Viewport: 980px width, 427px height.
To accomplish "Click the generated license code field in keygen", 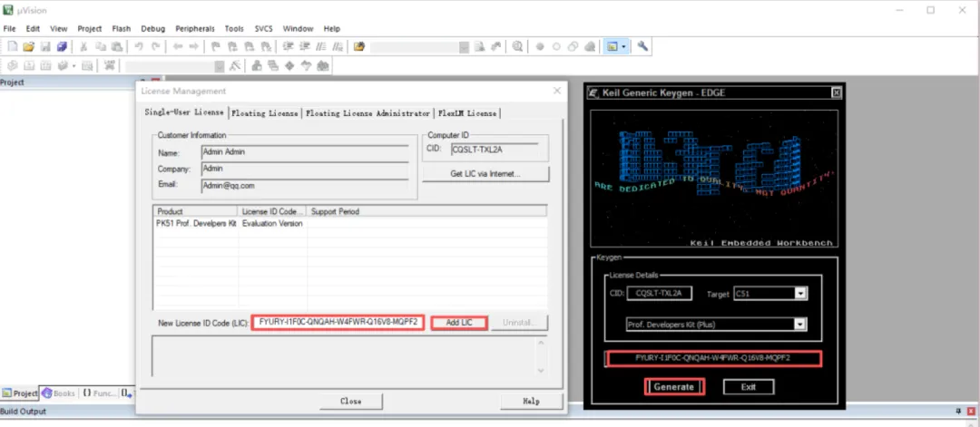I will click(712, 358).
